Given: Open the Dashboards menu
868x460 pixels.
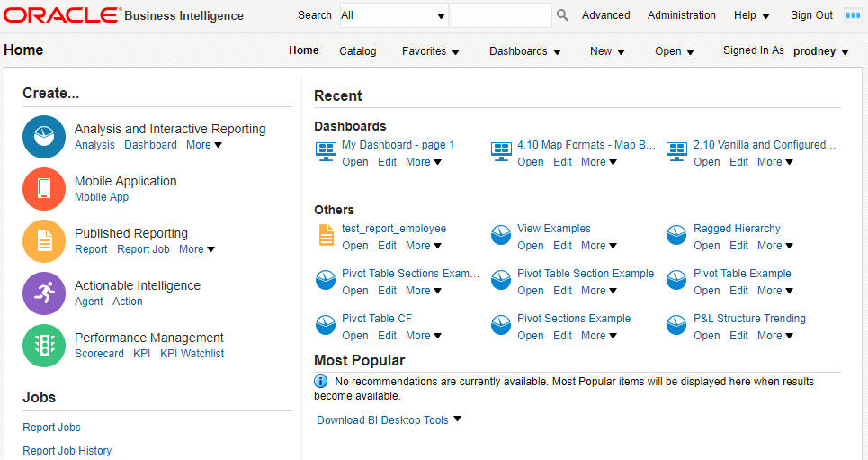Looking at the screenshot, I should [524, 51].
